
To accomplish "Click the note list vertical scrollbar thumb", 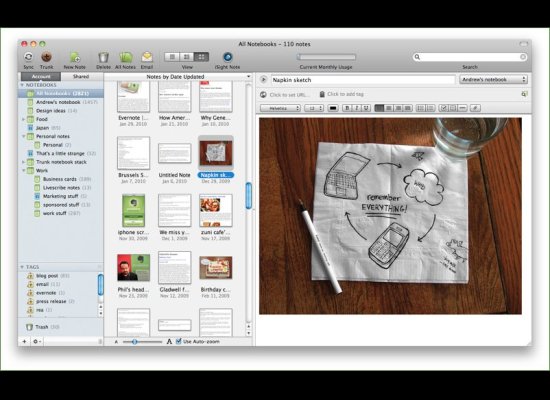I will [x=249, y=195].
